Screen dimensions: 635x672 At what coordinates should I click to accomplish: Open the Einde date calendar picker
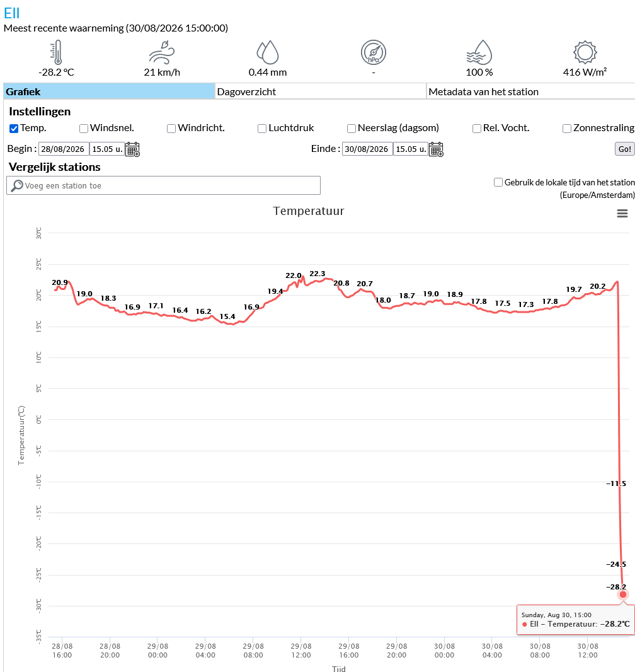pyautogui.click(x=437, y=149)
